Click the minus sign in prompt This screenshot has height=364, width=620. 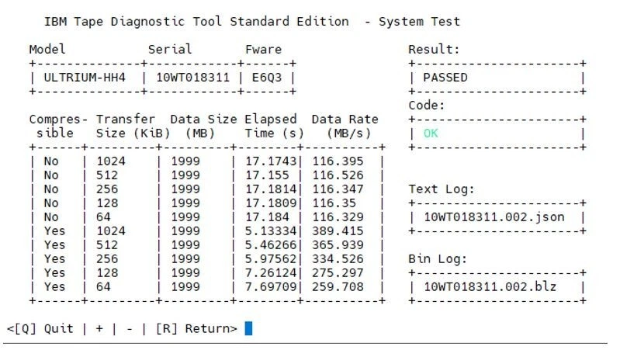127,328
